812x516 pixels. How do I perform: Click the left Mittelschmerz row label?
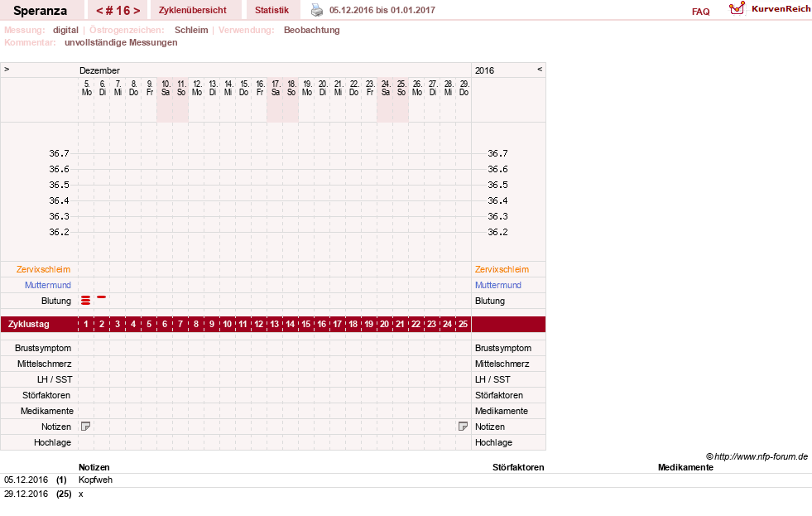(x=44, y=364)
